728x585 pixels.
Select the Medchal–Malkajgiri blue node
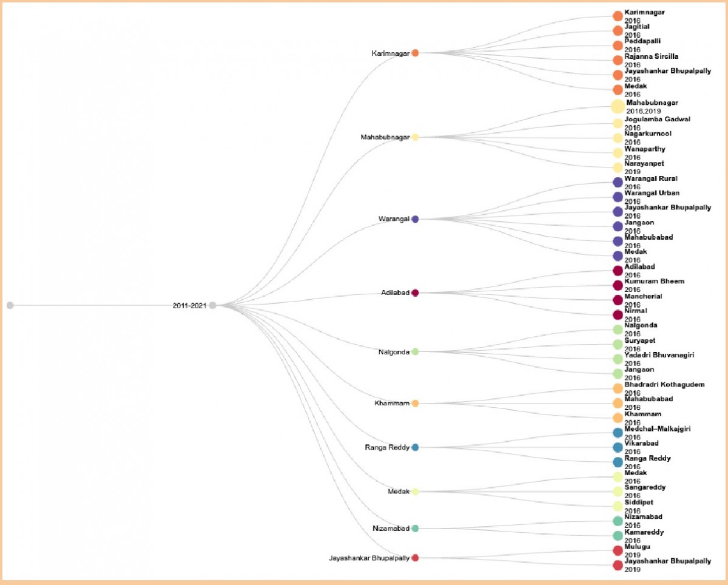[618, 433]
